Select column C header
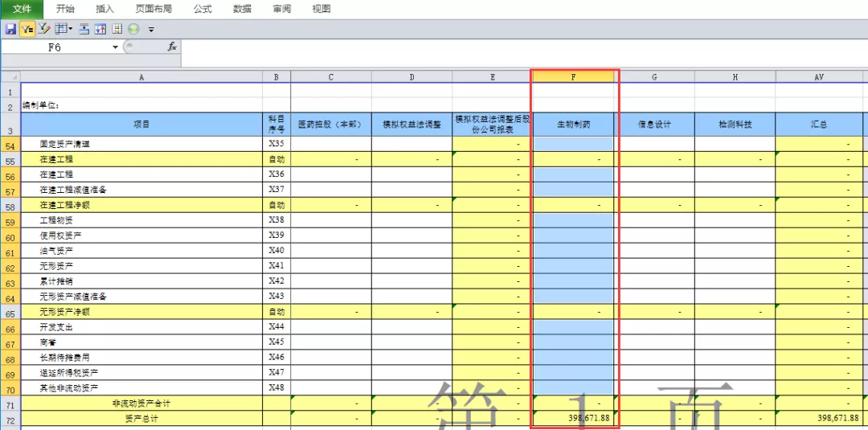The height and width of the screenshot is (430, 868). (x=330, y=77)
